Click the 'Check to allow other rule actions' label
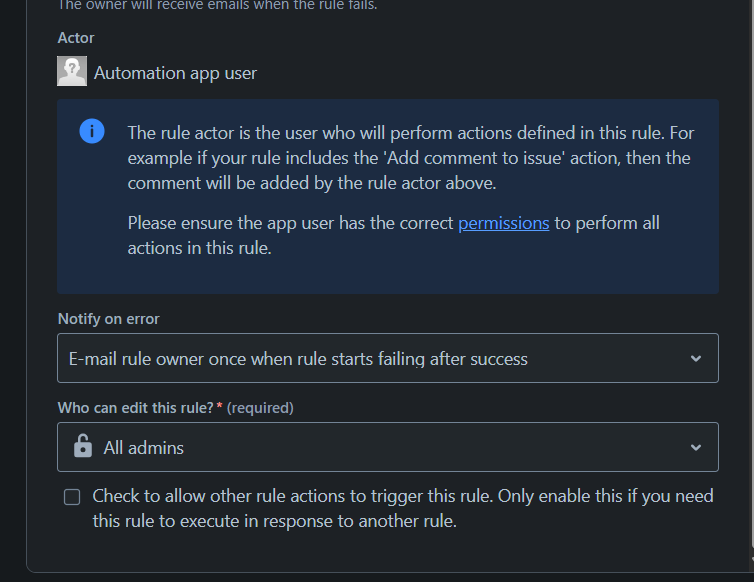Viewport: 754px width, 582px height. (402, 508)
